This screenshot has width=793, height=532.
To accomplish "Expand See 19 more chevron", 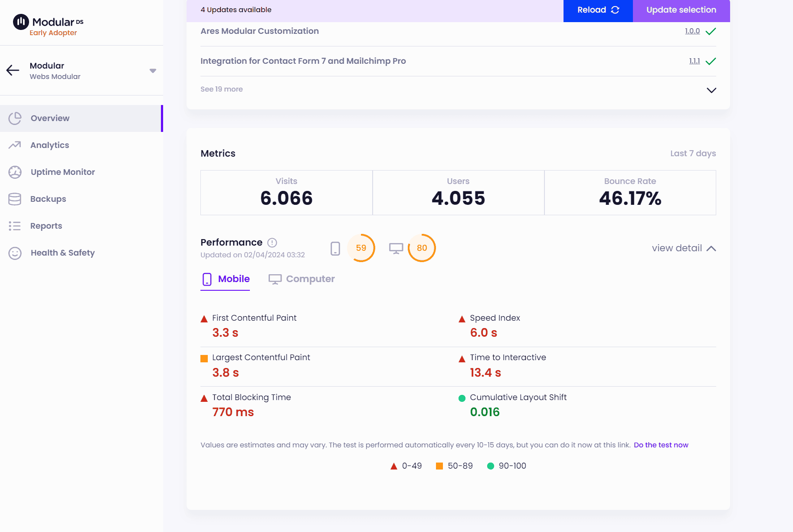I will coord(711,90).
